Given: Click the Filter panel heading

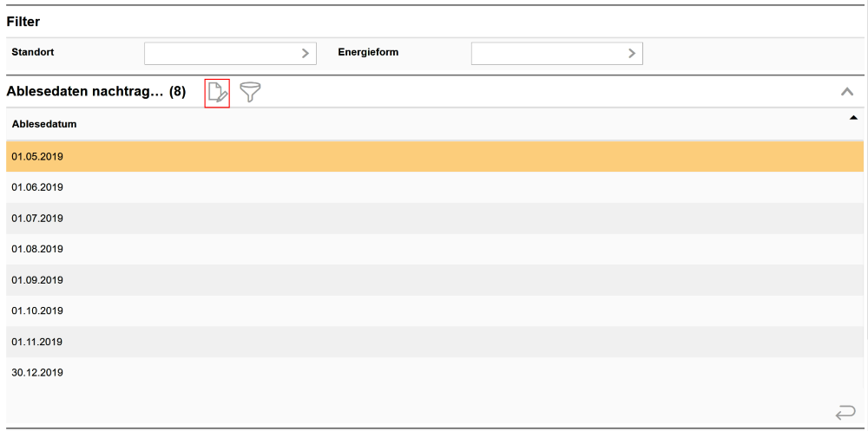Looking at the screenshot, I should [x=23, y=22].
